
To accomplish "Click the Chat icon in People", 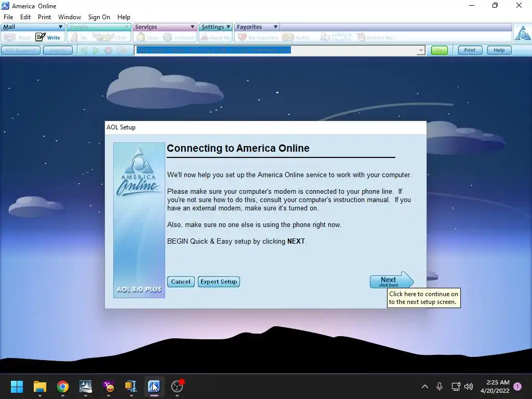I will (x=103, y=37).
